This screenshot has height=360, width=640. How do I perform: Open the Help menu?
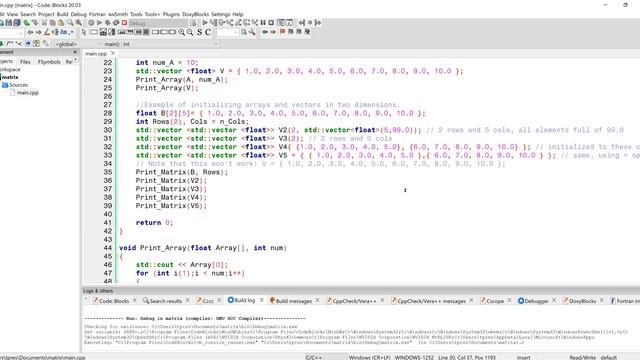[x=238, y=14]
